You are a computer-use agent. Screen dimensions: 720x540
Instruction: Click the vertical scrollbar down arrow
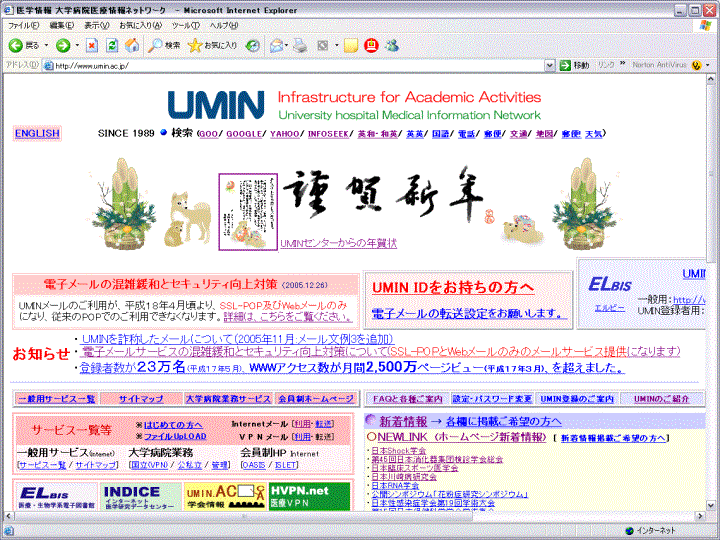coord(711,513)
